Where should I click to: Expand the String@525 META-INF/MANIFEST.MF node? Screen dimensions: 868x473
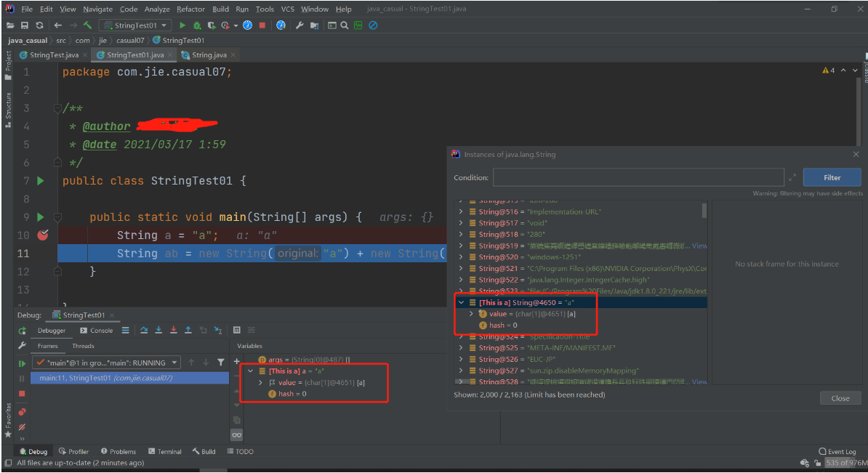[461, 348]
